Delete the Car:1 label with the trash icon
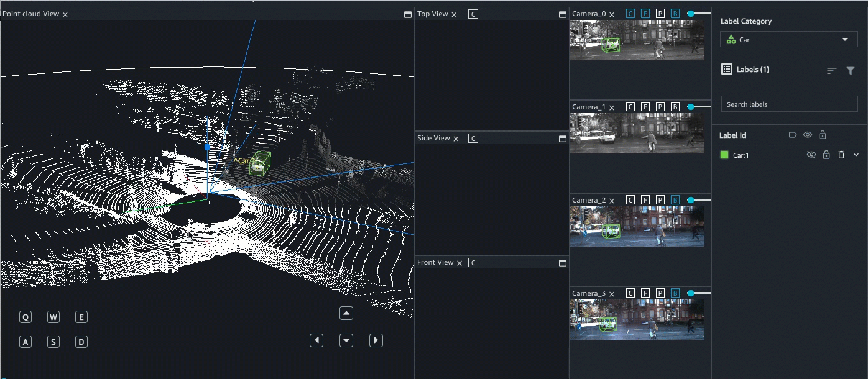 tap(841, 155)
